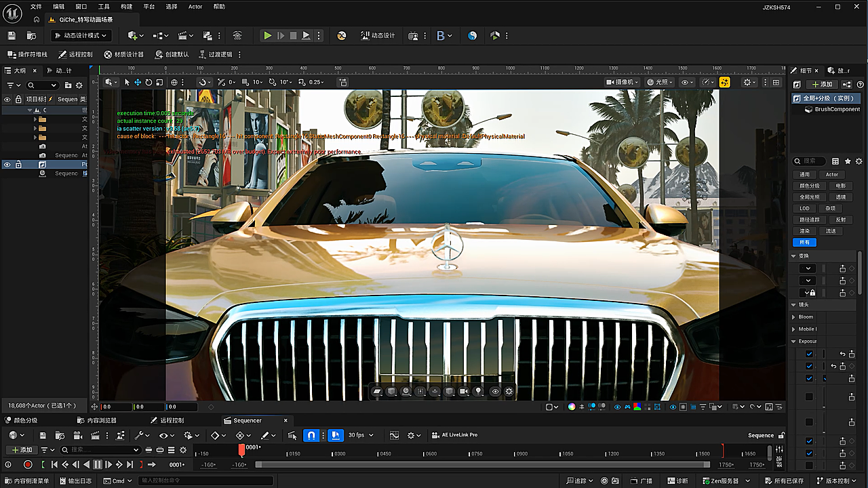
Task: Filter details by 全局光照 category
Action: (809, 197)
